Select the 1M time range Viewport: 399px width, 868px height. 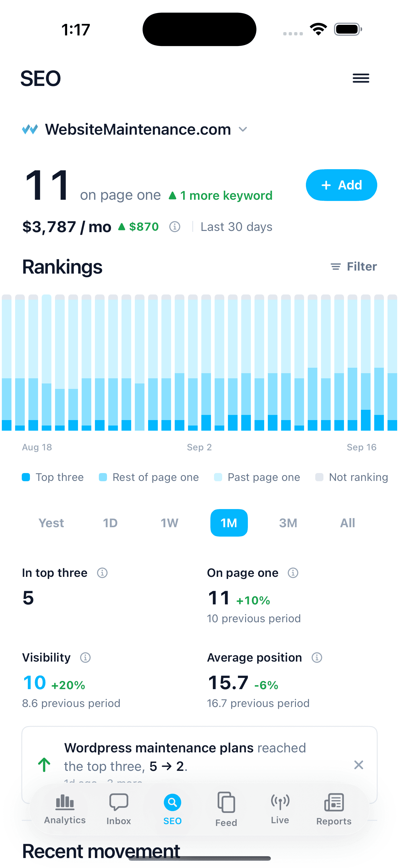(x=229, y=523)
